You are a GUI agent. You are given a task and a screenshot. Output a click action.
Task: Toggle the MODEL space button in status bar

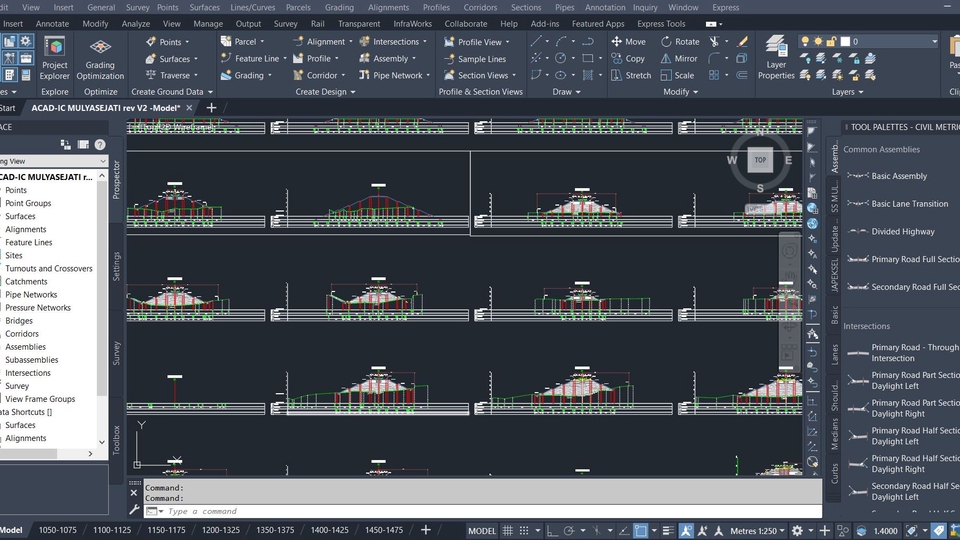[x=481, y=531]
